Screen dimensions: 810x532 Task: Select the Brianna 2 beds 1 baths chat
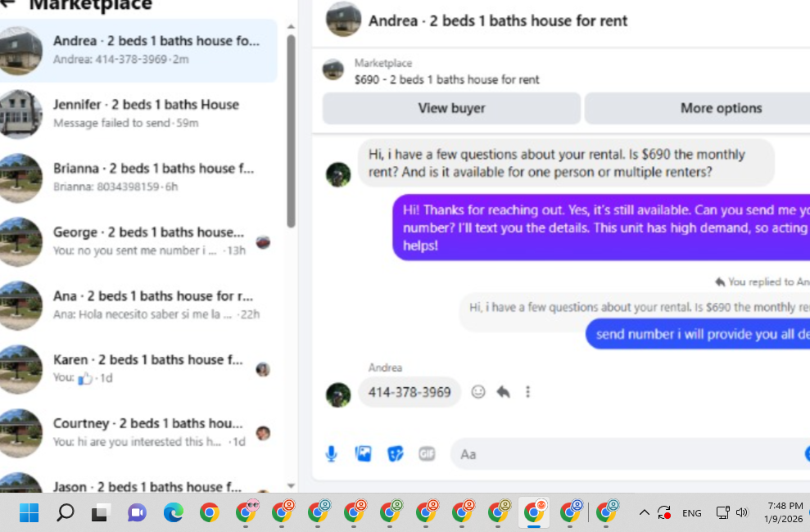click(x=138, y=178)
